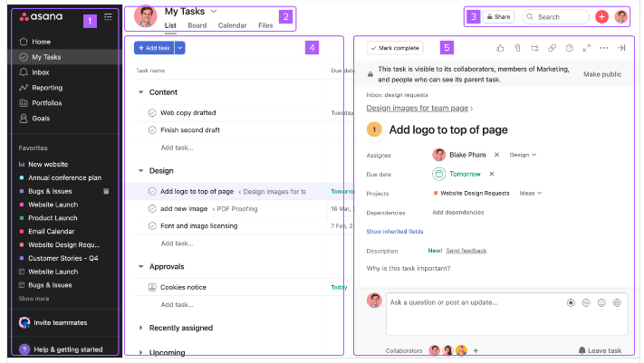The image size is (644, 363).
Task: Collapse the Content section
Action: pyautogui.click(x=141, y=92)
